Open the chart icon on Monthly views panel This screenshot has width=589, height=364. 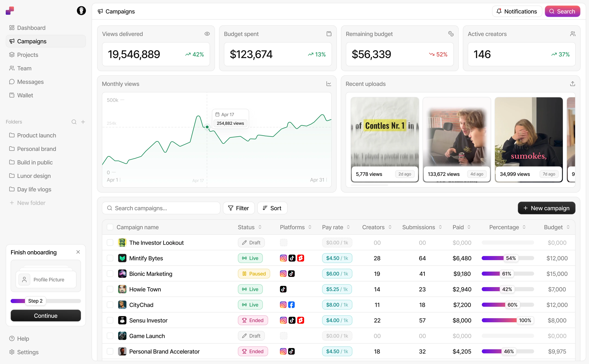click(329, 84)
